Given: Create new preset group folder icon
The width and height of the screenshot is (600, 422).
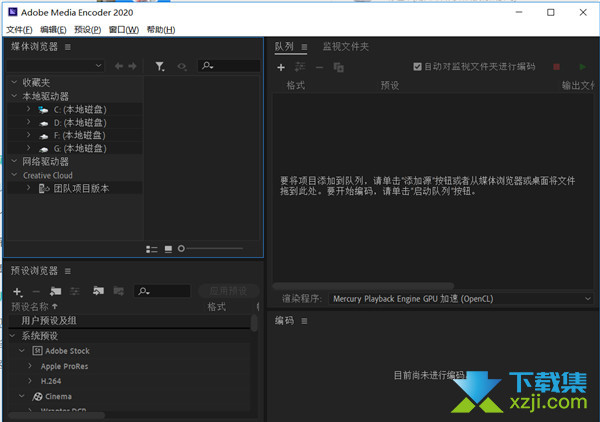Looking at the screenshot, I should [55, 292].
